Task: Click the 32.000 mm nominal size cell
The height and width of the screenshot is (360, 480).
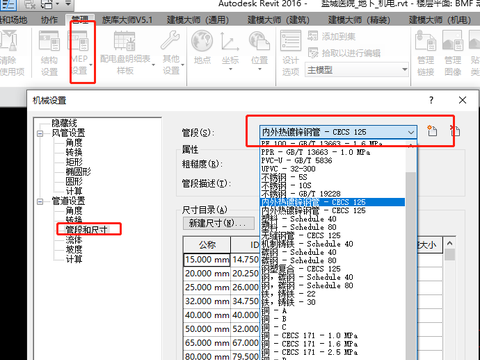Action: tap(207, 301)
